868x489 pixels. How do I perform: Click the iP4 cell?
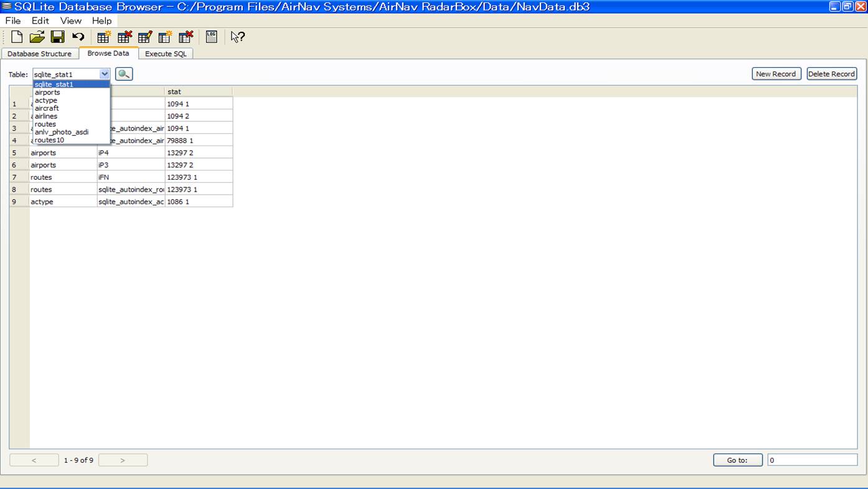(x=131, y=153)
